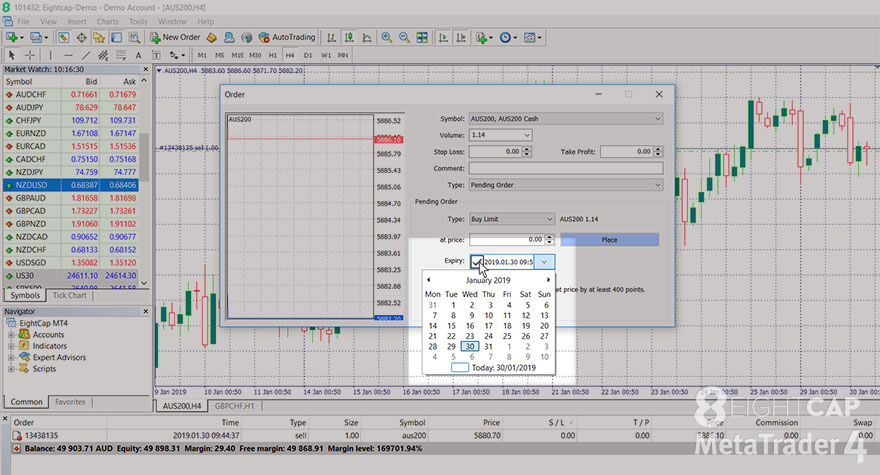Image resolution: width=880 pixels, height=475 pixels.
Task: Switch chart to candlesticks style
Action: (349, 38)
